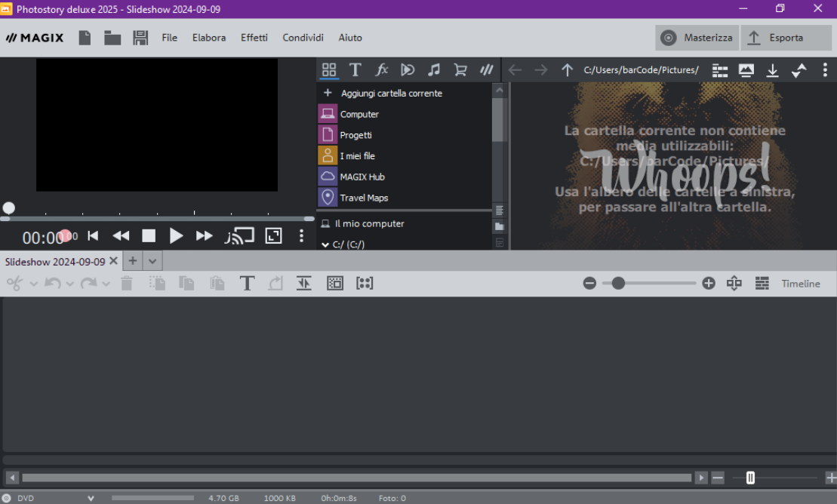Open the File menu
The height and width of the screenshot is (504, 837).
169,38
